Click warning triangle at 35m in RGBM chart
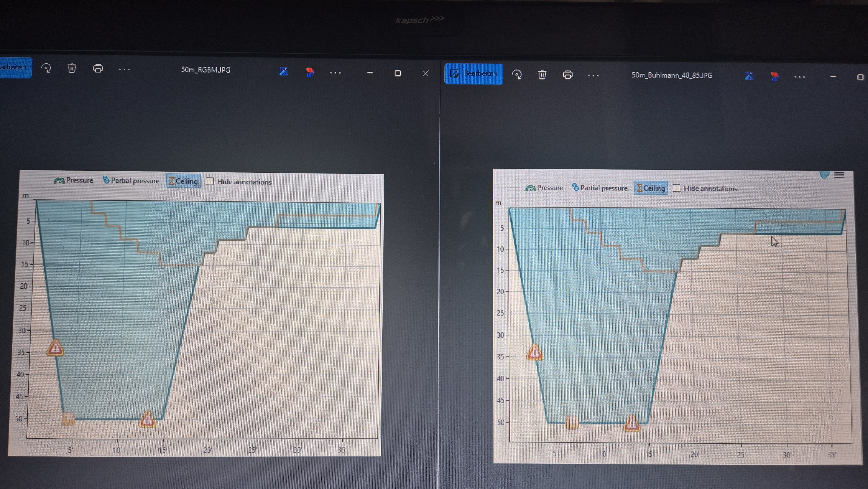 click(x=55, y=348)
